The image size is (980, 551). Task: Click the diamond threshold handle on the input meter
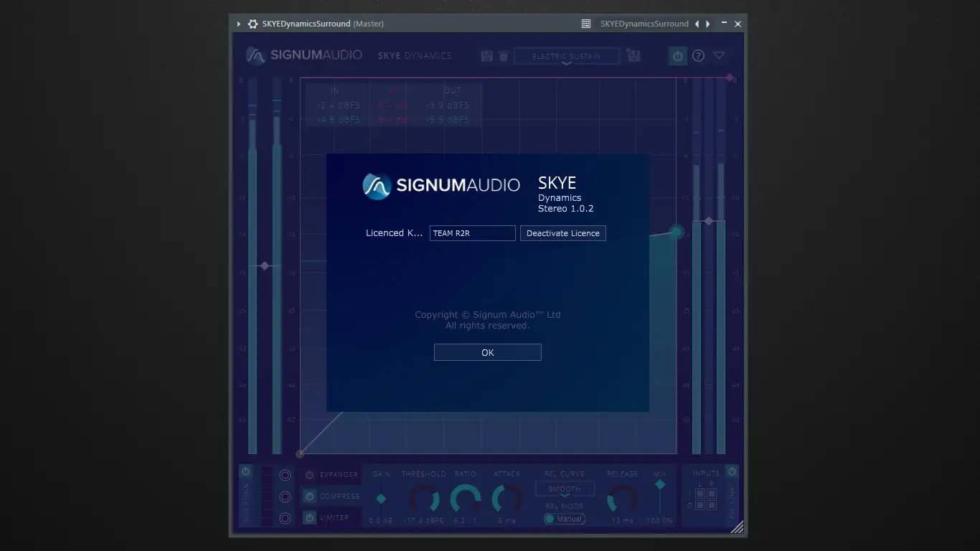pos(265,266)
